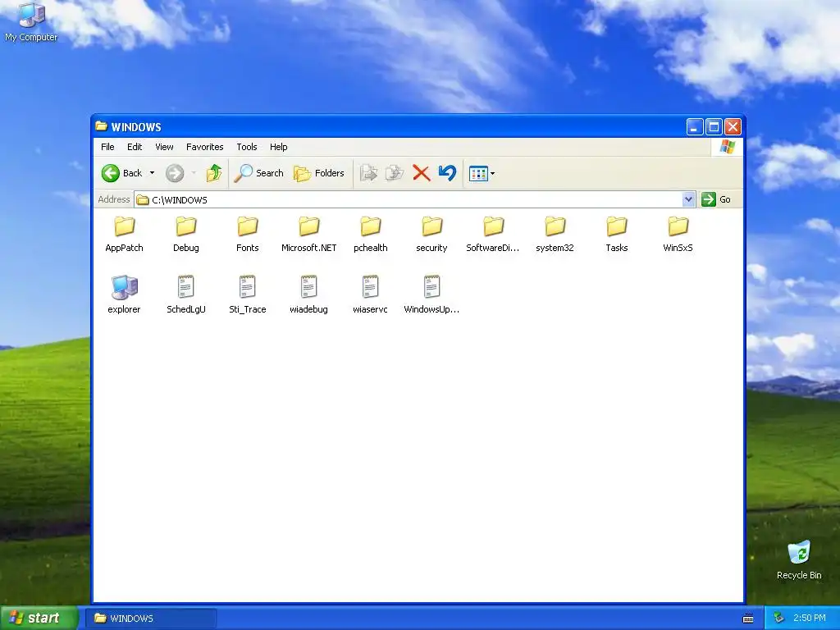Click the Move To toolbar icon

point(368,173)
